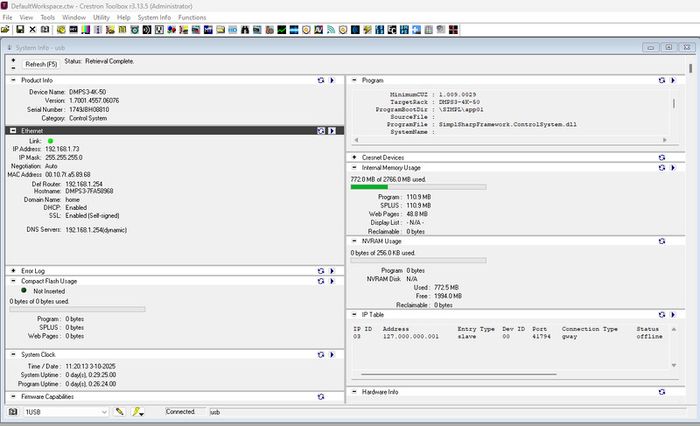The width and height of the screenshot is (700, 426).
Task: Refresh the NVRAM Usage section
Action: point(662,241)
